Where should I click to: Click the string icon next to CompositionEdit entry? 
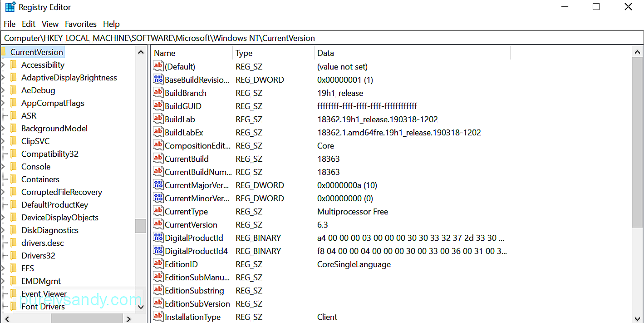point(158,145)
